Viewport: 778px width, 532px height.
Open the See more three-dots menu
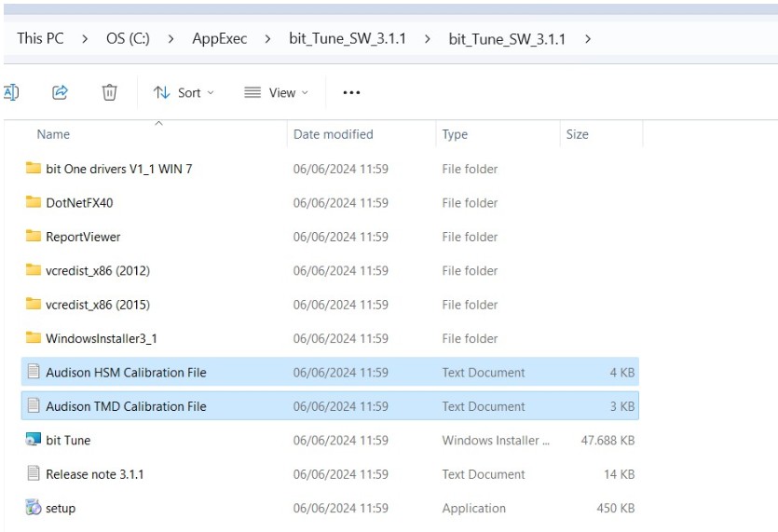pos(351,93)
